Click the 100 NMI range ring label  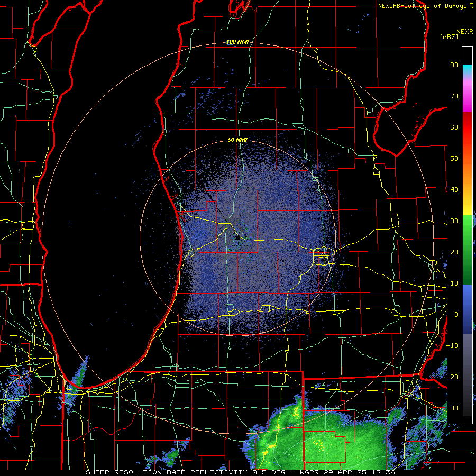point(237,42)
